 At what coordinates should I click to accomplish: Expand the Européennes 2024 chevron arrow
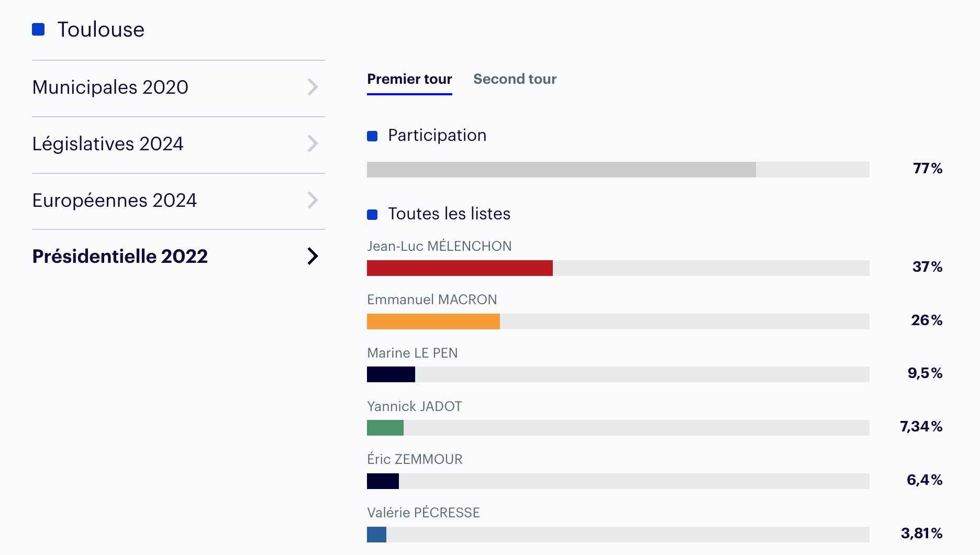tap(313, 200)
